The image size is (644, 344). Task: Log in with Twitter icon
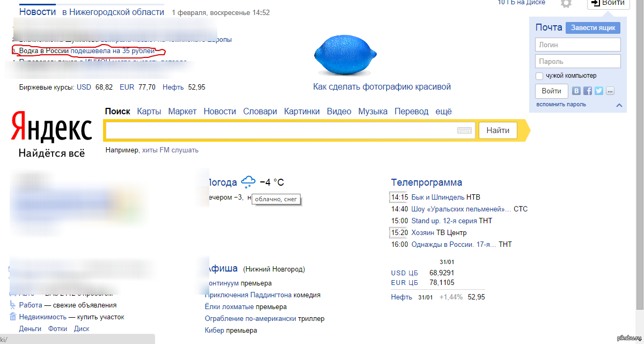(x=599, y=91)
